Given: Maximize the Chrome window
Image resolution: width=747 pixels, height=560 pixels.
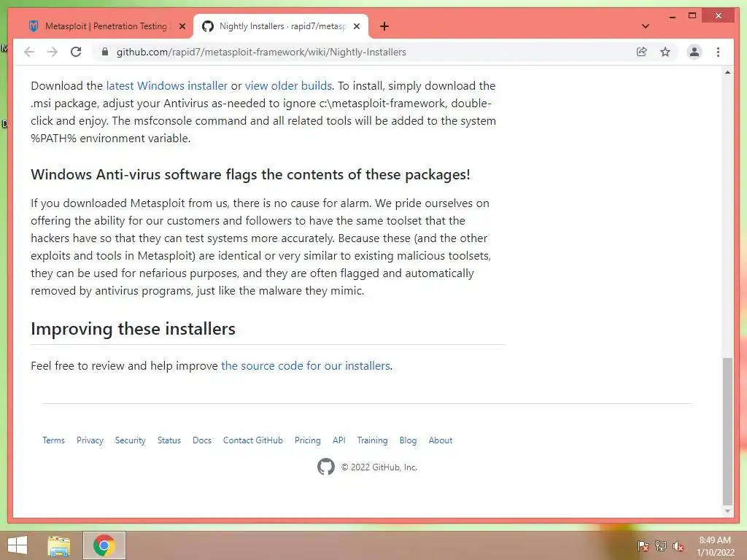Looking at the screenshot, I should (692, 16).
